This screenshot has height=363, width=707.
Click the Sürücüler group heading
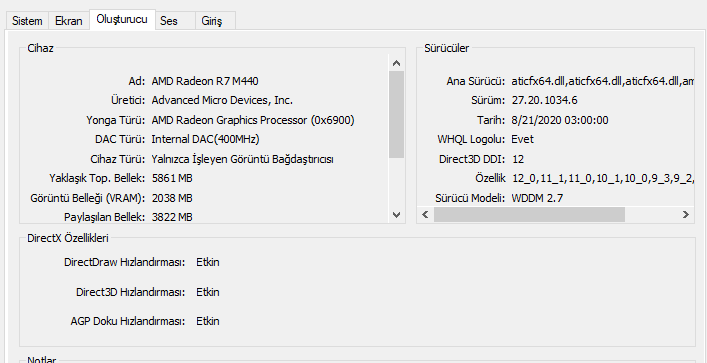click(446, 48)
